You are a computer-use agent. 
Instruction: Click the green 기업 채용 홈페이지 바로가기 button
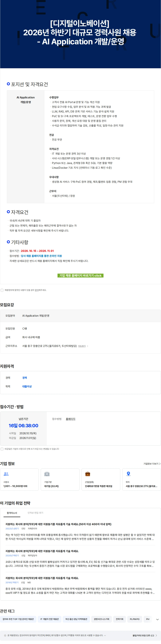80,275
